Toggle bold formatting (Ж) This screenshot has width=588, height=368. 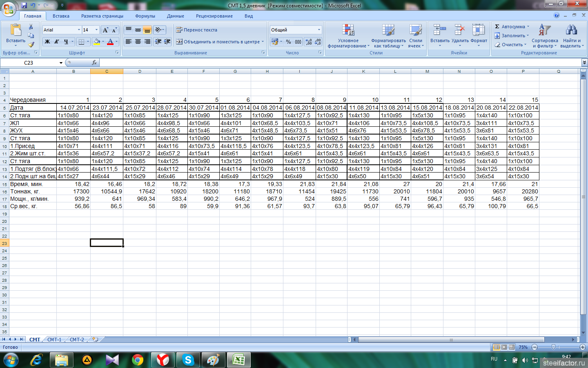click(x=47, y=42)
